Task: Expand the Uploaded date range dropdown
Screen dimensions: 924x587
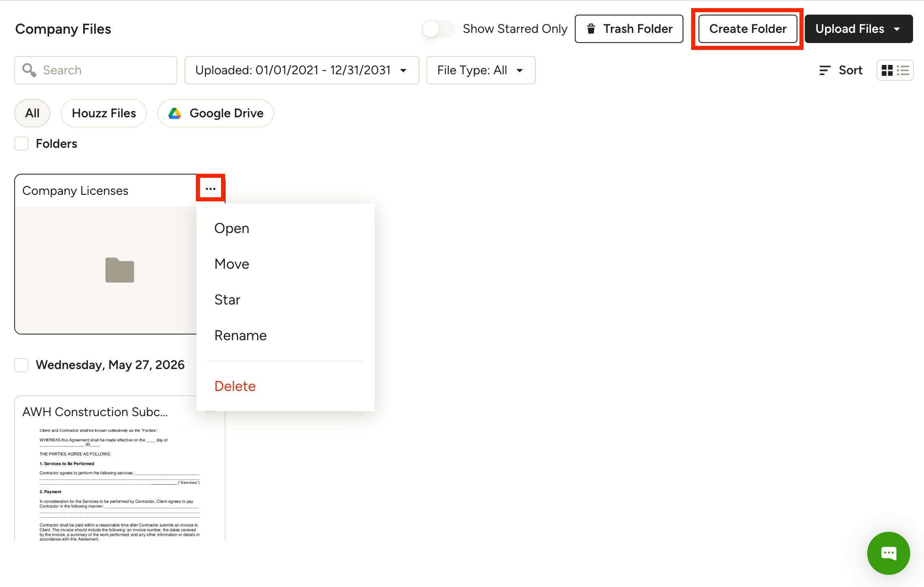Action: click(x=302, y=70)
